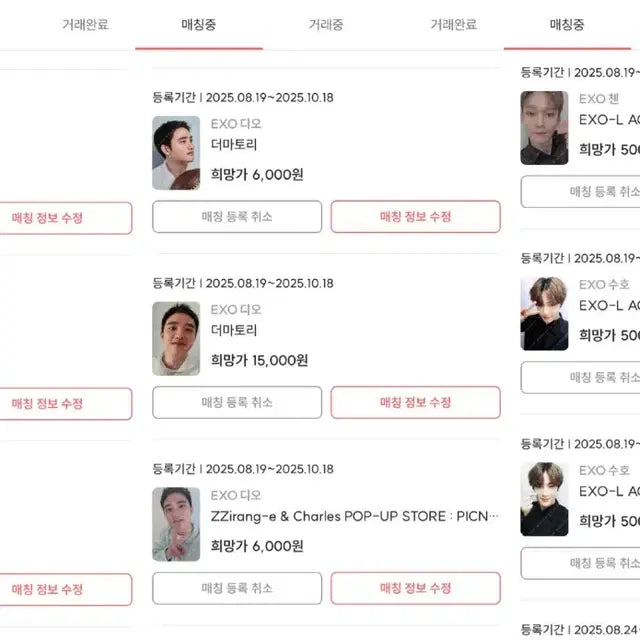View the ZZirang-e POP-UP STORE photocard thumbnail
The width and height of the screenshot is (640, 640).
176,525
